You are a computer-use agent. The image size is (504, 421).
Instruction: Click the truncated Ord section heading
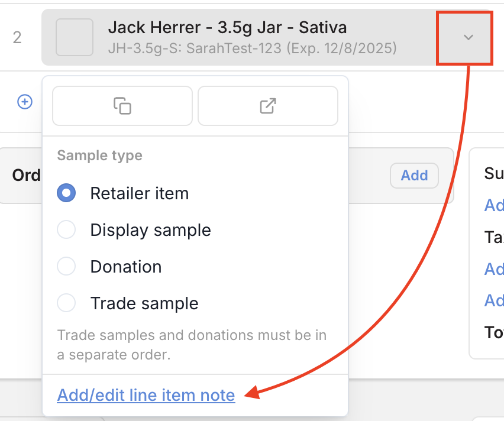tap(27, 176)
